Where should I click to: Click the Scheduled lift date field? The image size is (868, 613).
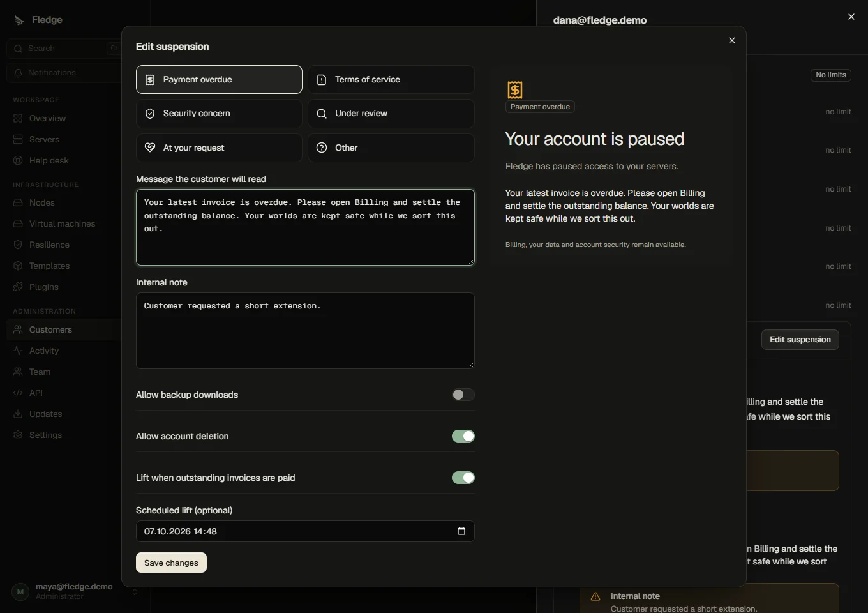305,531
